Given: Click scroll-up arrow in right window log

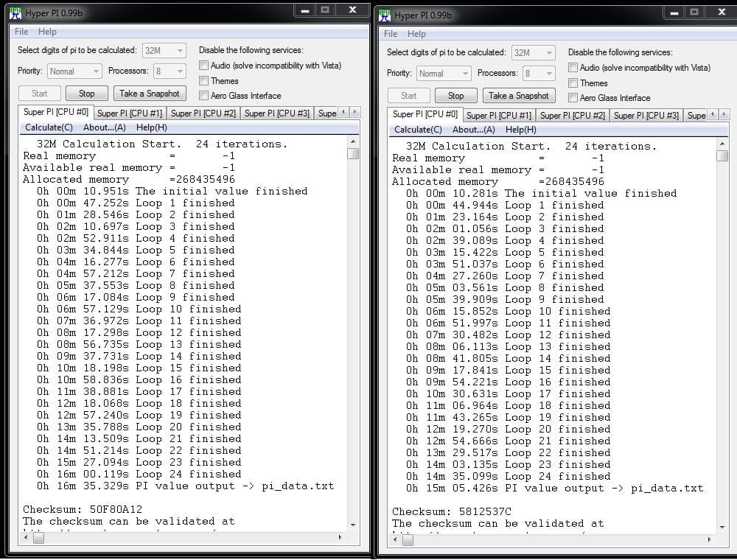Looking at the screenshot, I should (722, 144).
